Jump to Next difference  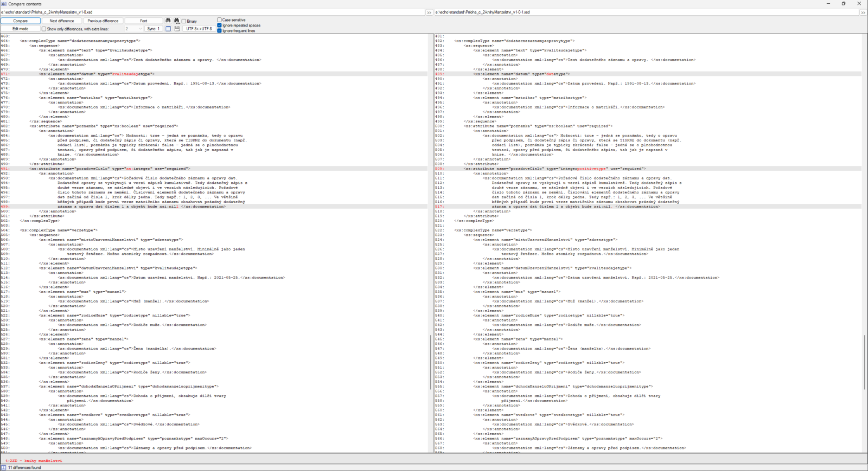(x=62, y=21)
